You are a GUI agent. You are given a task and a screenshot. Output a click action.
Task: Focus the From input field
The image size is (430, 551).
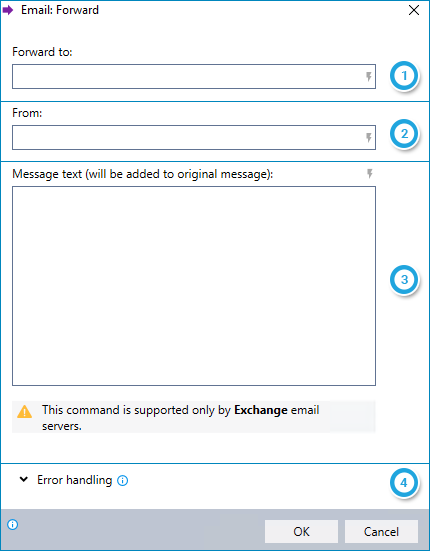point(194,137)
